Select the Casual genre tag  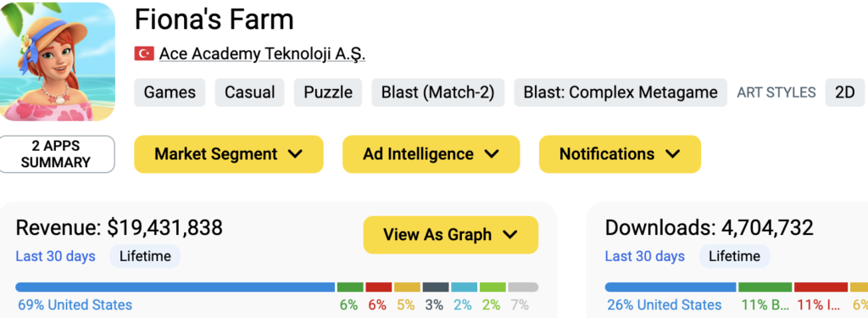tap(250, 92)
